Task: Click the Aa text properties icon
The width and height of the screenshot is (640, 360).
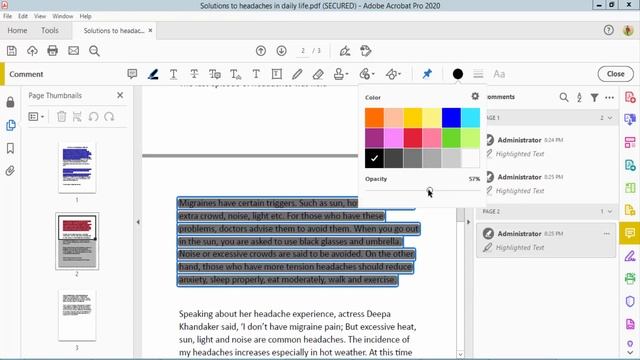Action: (499, 74)
